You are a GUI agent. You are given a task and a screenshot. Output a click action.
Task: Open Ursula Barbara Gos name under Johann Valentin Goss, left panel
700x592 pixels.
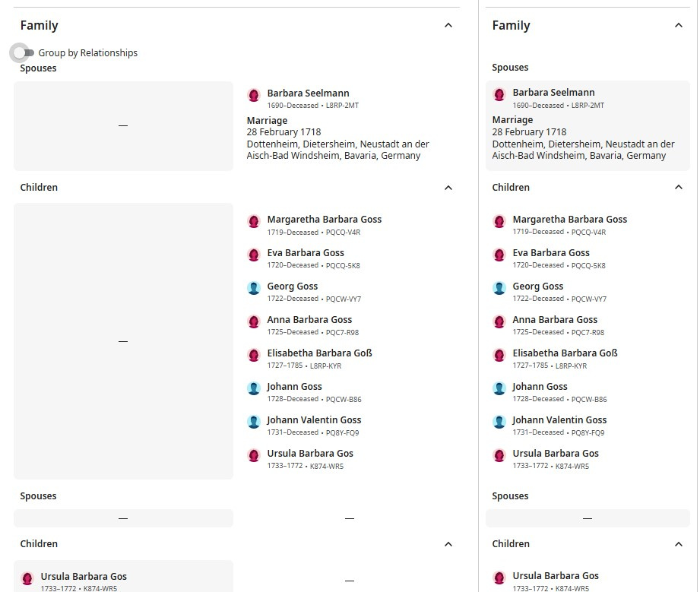(x=310, y=454)
